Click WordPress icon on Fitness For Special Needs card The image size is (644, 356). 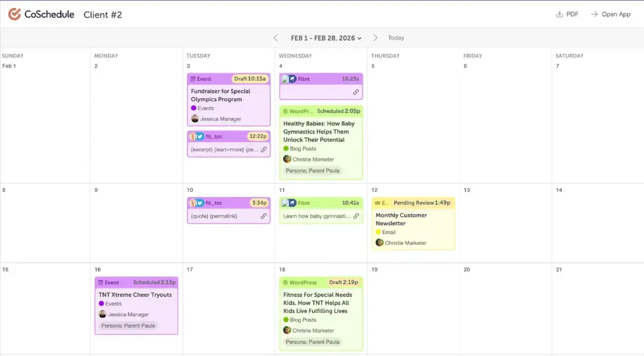point(286,283)
